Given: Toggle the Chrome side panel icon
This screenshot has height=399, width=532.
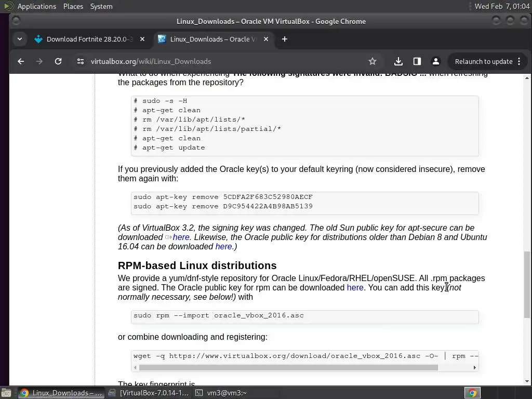Looking at the screenshot, I should click(x=417, y=61).
